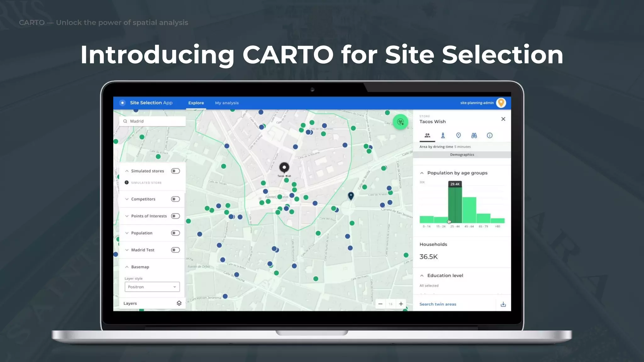
Task: Select the demographics people icon tab
Action: click(427, 135)
